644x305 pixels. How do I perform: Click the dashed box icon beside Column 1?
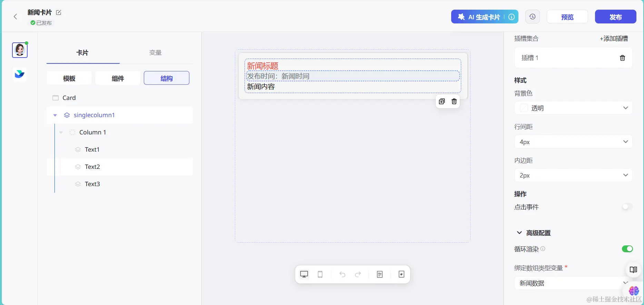pos(72,132)
